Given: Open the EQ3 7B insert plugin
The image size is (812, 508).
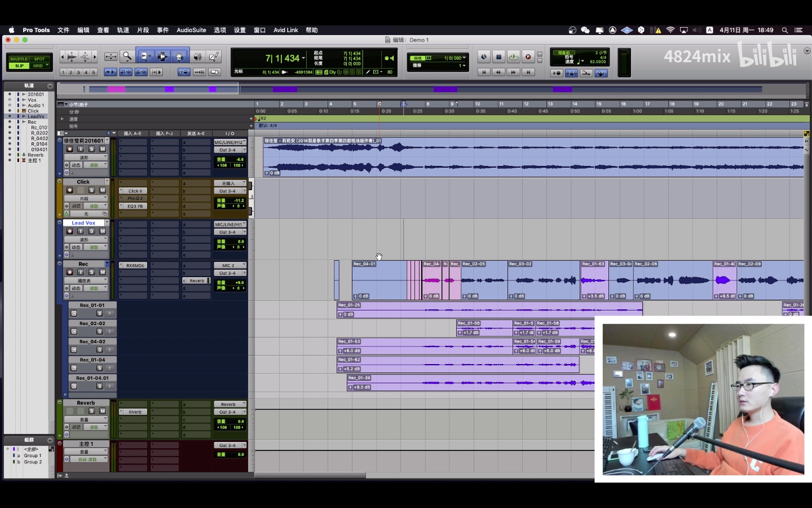Looking at the screenshot, I should click(x=134, y=206).
